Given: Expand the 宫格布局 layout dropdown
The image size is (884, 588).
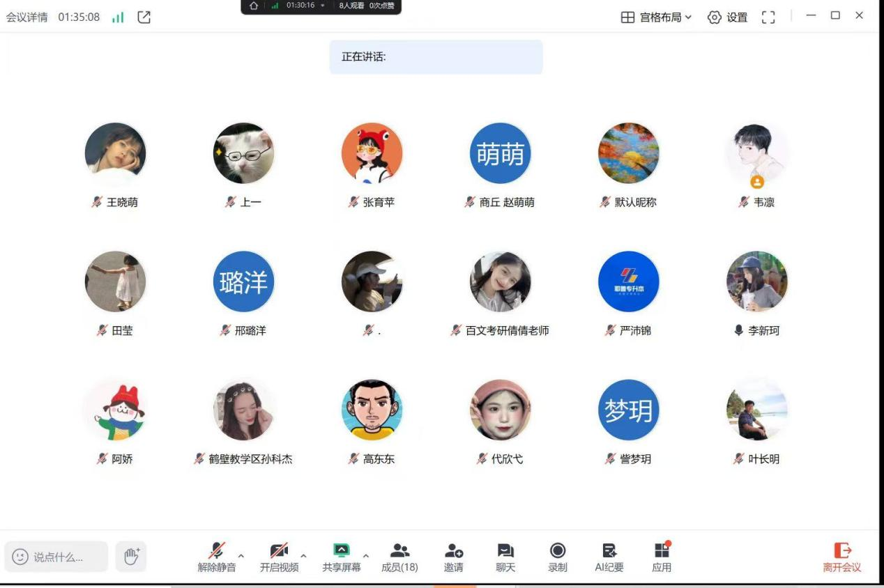Looking at the screenshot, I should [x=657, y=17].
